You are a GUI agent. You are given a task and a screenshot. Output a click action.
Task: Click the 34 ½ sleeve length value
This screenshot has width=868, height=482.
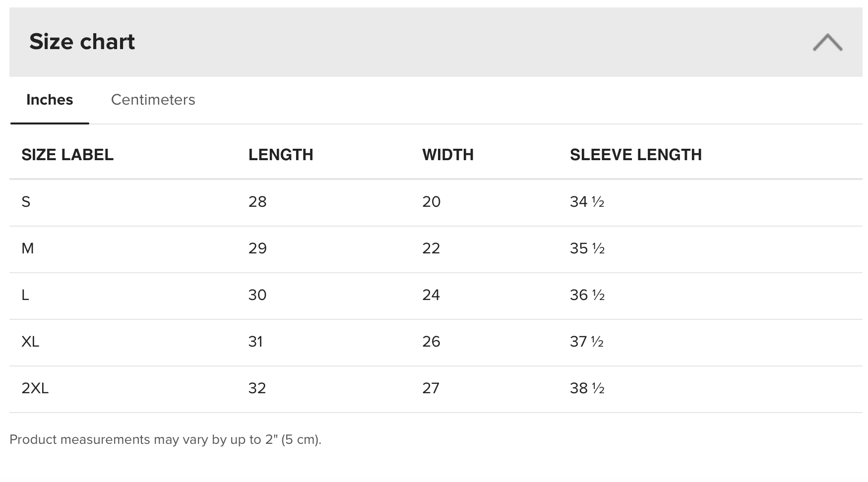pyautogui.click(x=587, y=202)
